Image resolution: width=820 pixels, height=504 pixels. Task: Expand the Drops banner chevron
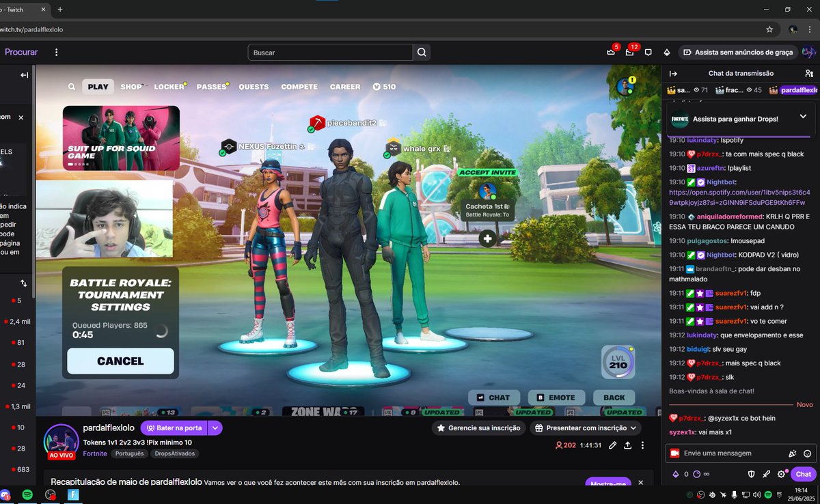802,117
